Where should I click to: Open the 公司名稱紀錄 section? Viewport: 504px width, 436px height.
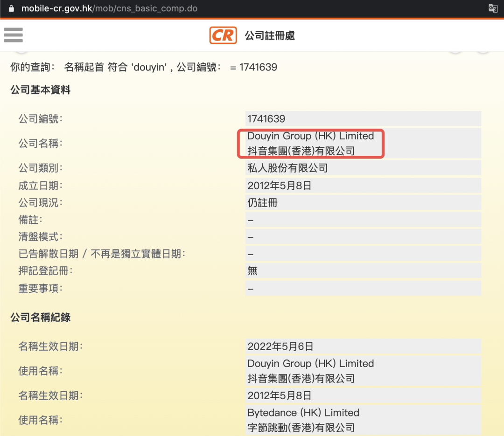[x=40, y=317]
